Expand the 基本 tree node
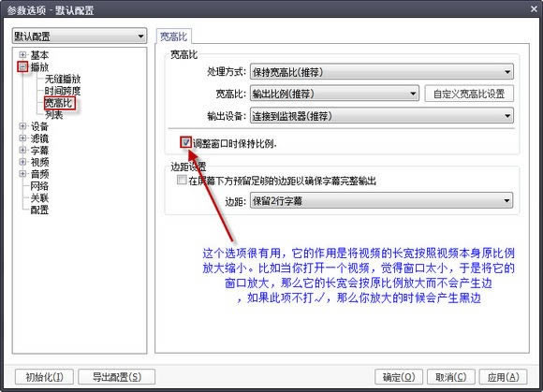Image resolution: width=543 pixels, height=392 pixels. pos(22,54)
